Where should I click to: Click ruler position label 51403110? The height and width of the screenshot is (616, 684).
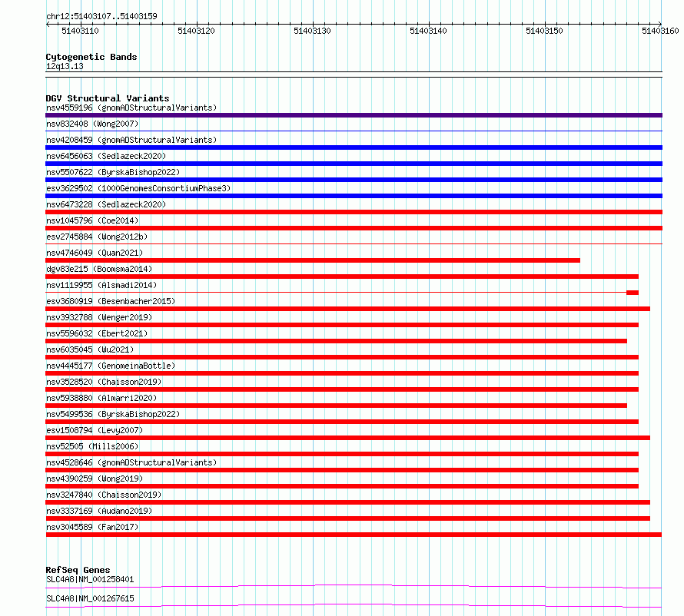(80, 31)
